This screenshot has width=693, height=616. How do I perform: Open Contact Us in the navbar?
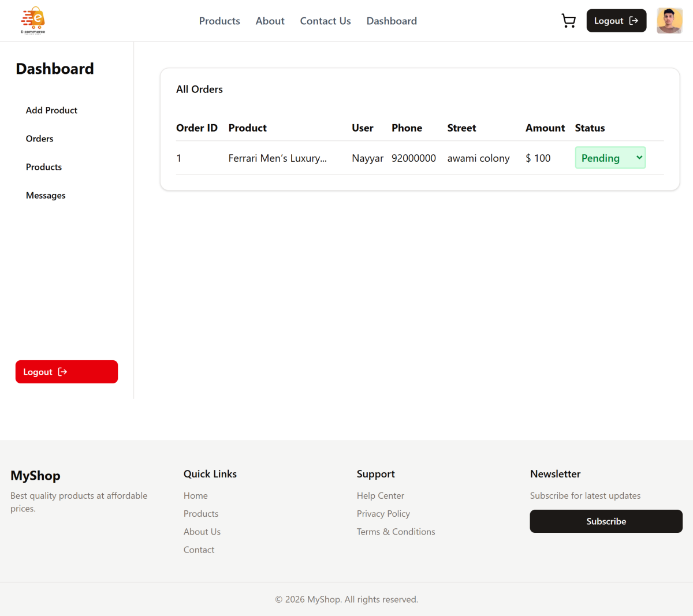pos(325,21)
